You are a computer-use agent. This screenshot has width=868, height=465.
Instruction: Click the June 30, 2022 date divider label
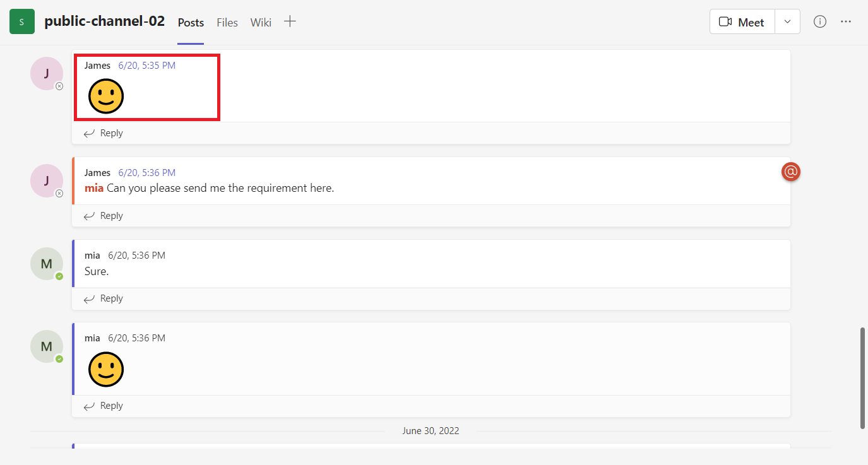431,431
